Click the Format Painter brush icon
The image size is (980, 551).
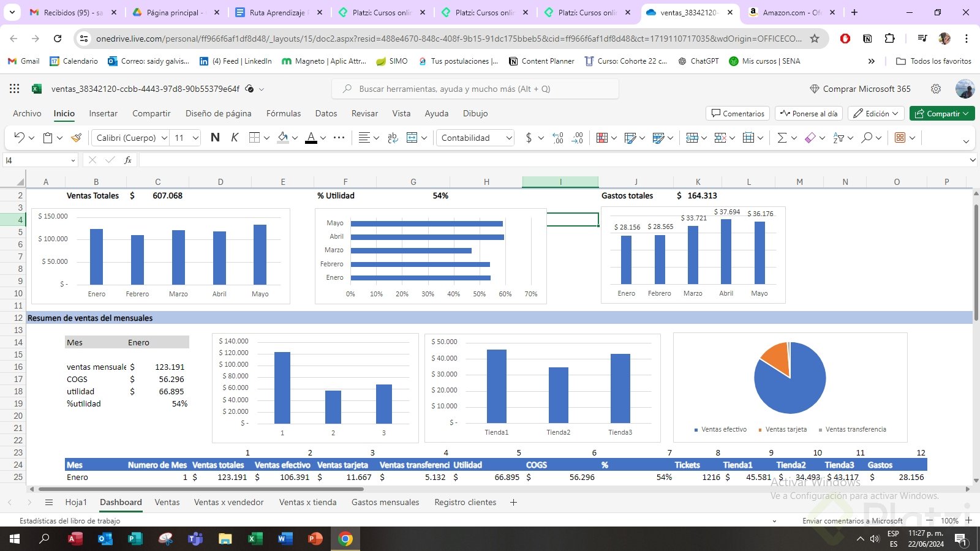76,138
